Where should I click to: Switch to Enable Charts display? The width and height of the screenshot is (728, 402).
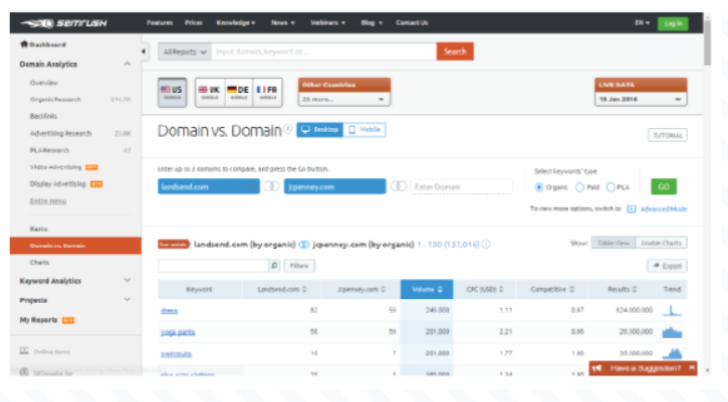(661, 243)
